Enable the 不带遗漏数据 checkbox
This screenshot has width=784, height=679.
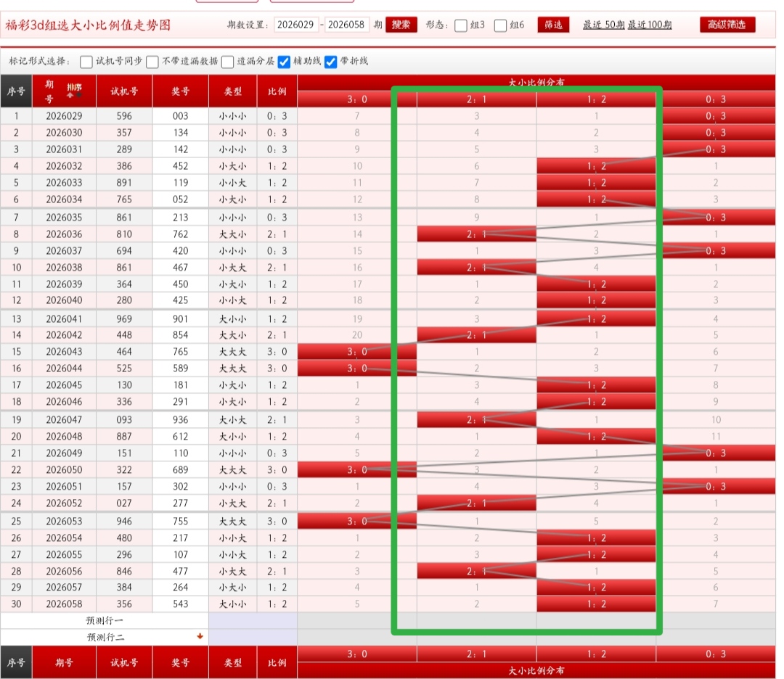[x=152, y=62]
